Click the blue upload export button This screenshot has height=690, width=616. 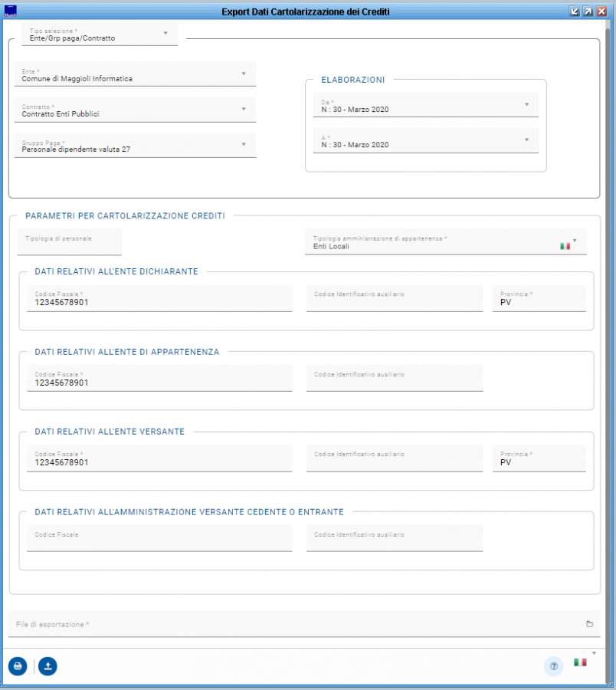48,665
